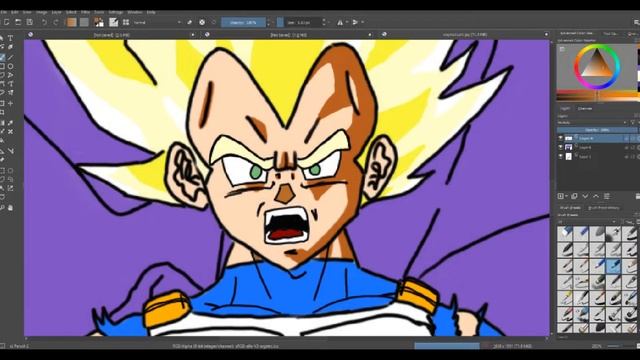Select the Text tool in toolbox
This screenshot has height=360, width=640.
tap(11, 38)
